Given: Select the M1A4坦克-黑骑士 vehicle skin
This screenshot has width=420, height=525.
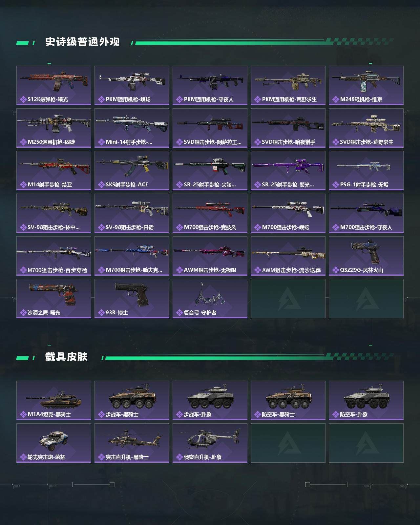Looking at the screenshot, I should pos(54,400).
